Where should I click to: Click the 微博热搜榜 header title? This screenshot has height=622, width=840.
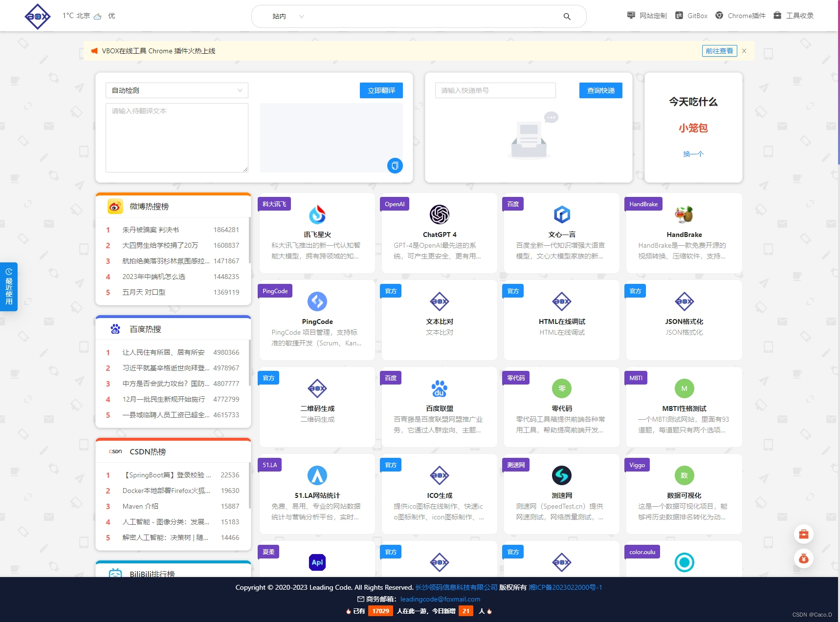point(149,207)
